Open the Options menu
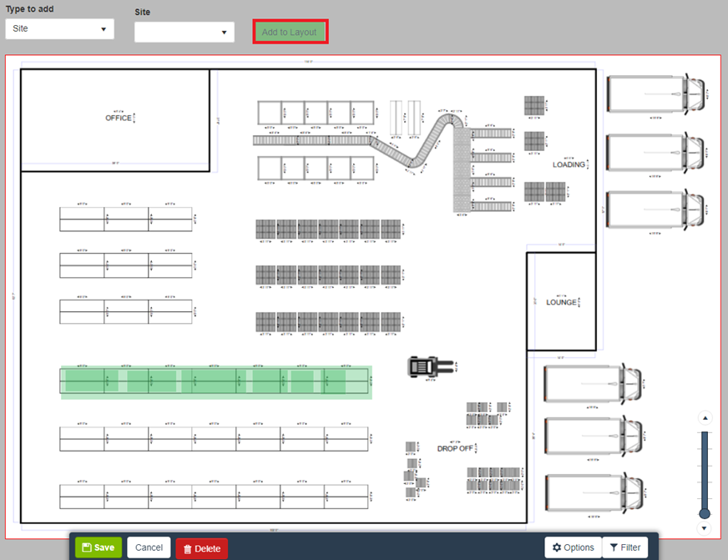Screen dimensions: 728x560 coord(572,547)
